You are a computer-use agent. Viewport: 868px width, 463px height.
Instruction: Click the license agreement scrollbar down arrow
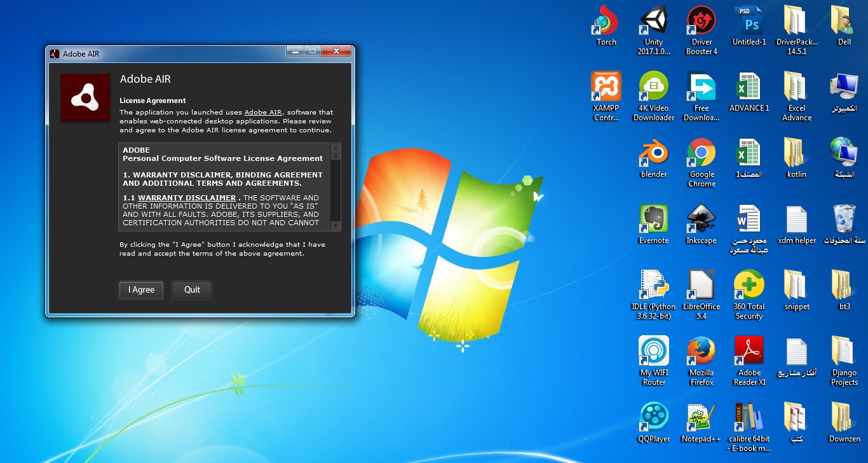point(335,227)
